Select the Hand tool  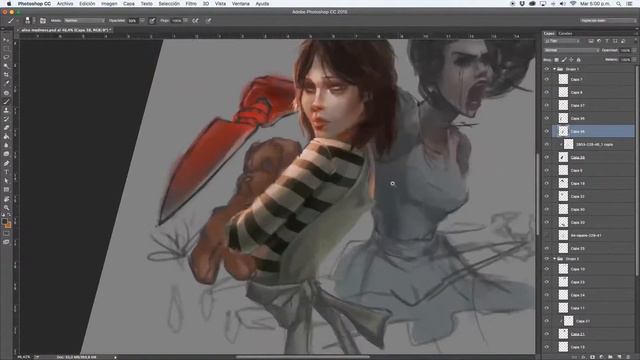[6, 198]
